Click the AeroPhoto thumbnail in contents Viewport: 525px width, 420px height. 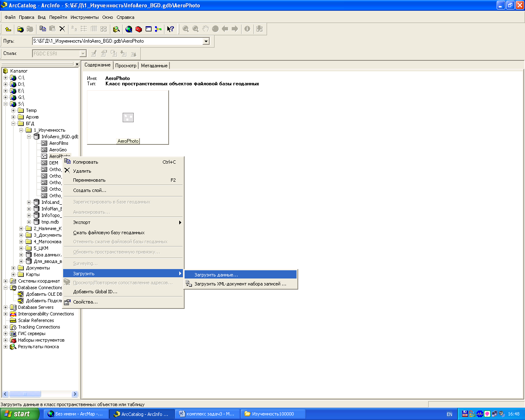(128, 118)
